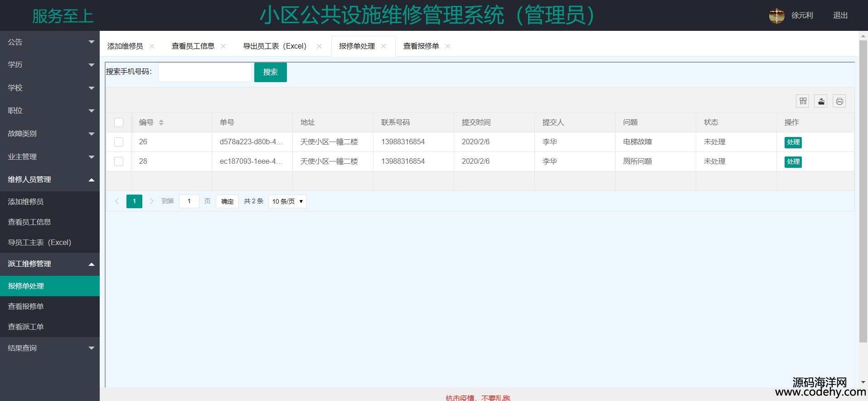The width and height of the screenshot is (868, 401).
Task: Open 查看派工单 in the sidebar
Action: pyautogui.click(x=50, y=327)
